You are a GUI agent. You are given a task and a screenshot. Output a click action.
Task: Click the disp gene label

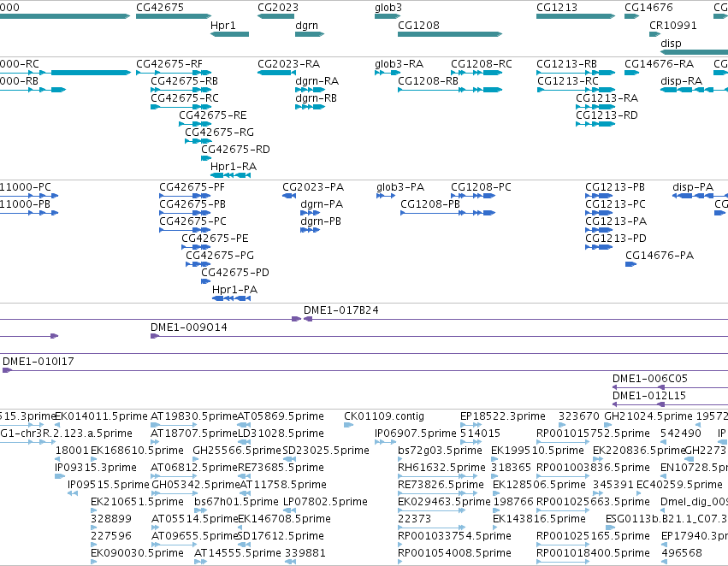671,43
